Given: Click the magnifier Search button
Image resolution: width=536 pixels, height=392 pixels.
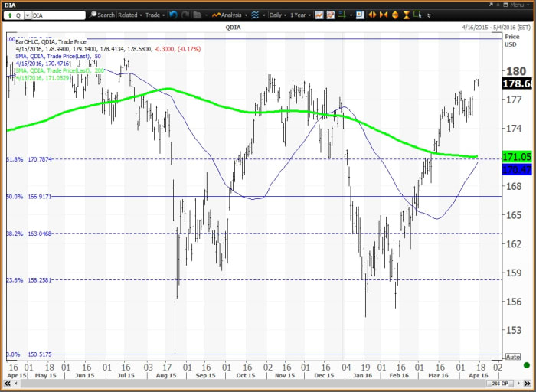Looking at the screenshot, I should (102, 15).
